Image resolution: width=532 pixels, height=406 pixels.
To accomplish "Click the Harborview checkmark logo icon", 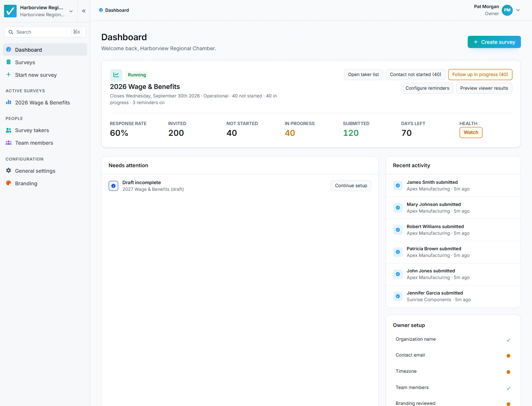I will tap(10, 11).
